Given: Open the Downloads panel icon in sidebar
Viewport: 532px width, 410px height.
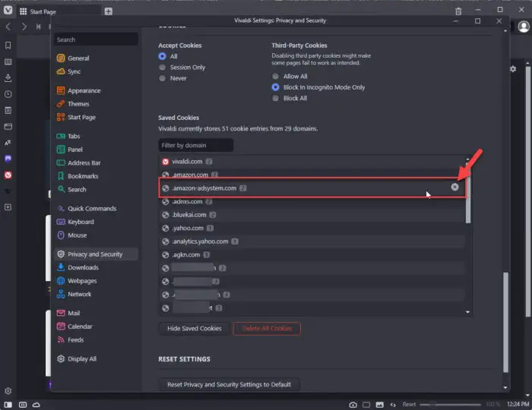Looking at the screenshot, I should tap(8, 78).
